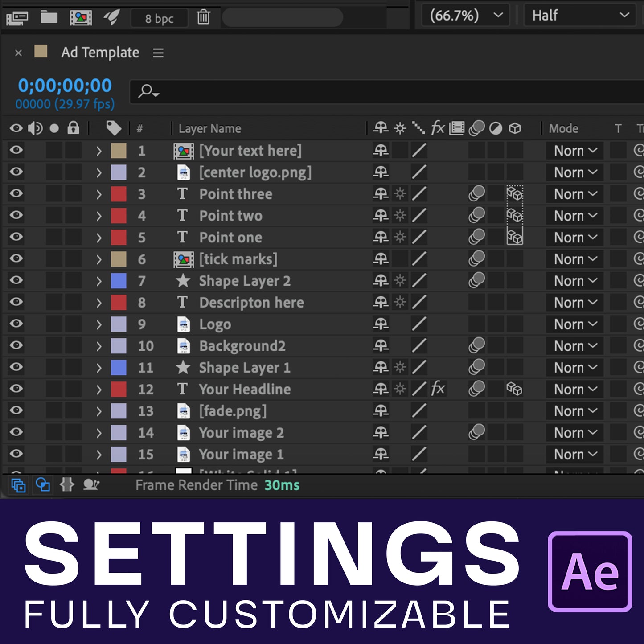Open blend mode dropdown for Point one
Image resolution: width=644 pixels, height=644 pixels.
[x=574, y=238]
